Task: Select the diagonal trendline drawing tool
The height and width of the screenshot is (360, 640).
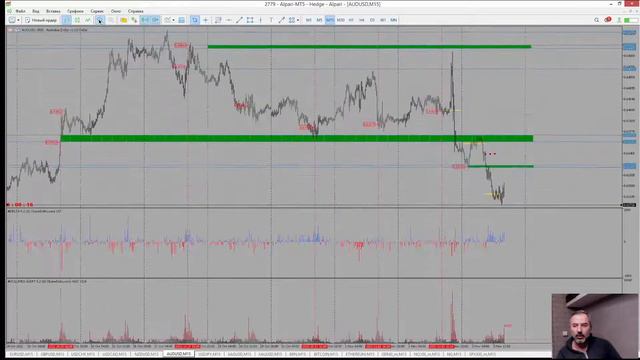Action: (x=239, y=20)
